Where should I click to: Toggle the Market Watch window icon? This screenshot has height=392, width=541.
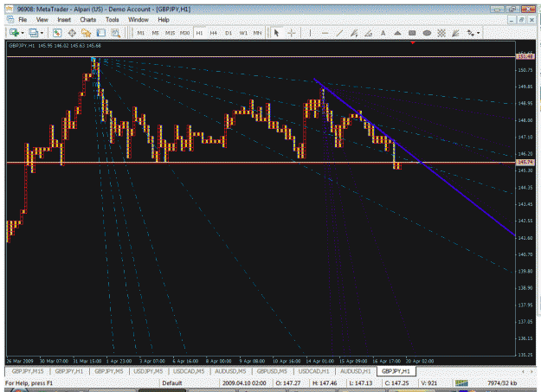[x=57, y=33]
